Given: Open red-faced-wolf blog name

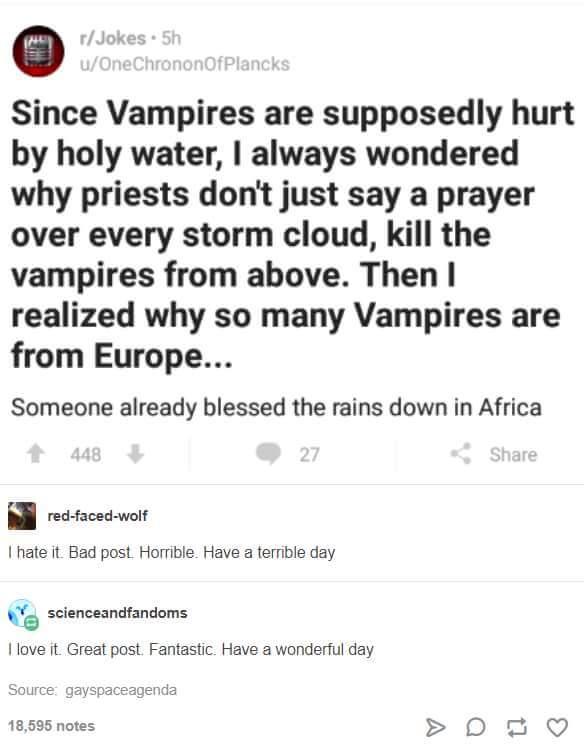Looking at the screenshot, I should tap(98, 516).
